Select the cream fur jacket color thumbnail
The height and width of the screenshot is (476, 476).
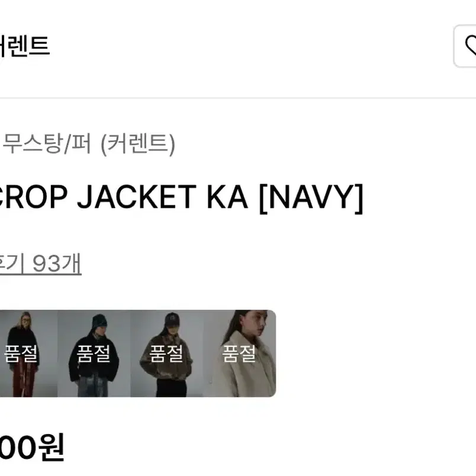point(240,353)
